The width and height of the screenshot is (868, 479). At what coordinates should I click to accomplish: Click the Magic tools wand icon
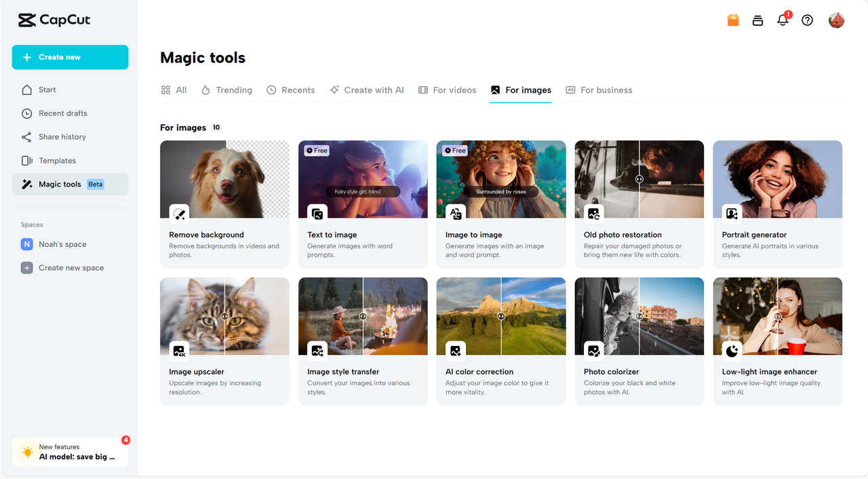pos(26,185)
